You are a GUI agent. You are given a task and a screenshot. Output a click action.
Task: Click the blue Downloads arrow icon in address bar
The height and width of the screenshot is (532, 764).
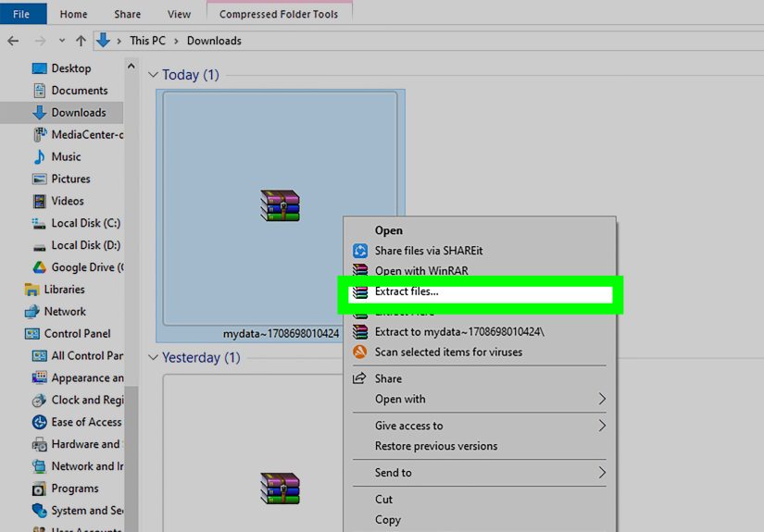pyautogui.click(x=103, y=40)
